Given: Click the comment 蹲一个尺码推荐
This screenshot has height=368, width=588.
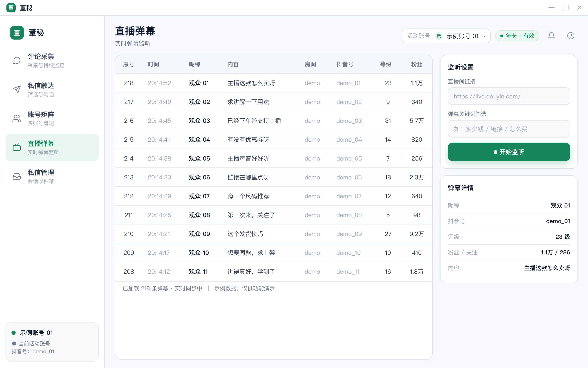Looking at the screenshot, I should [248, 196].
